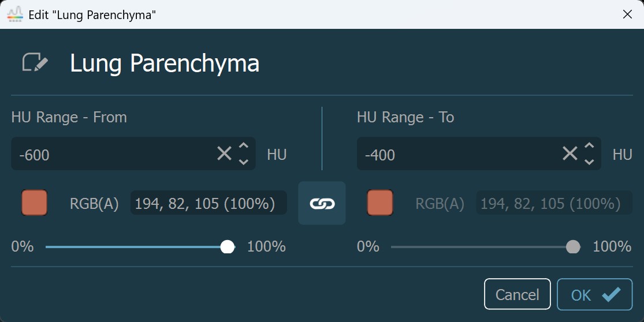Click the disabled To RGB(A) field
The width and height of the screenshot is (644, 322).
pos(553,203)
